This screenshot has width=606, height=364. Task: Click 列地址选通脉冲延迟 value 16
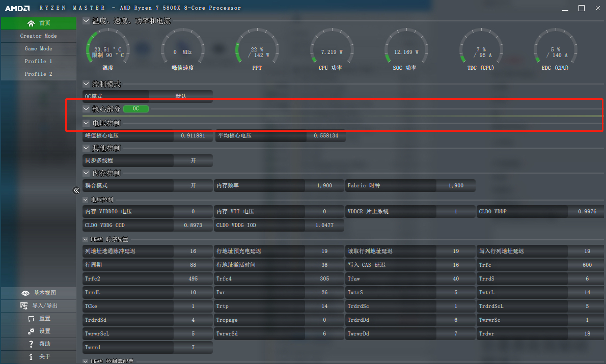[193, 251]
